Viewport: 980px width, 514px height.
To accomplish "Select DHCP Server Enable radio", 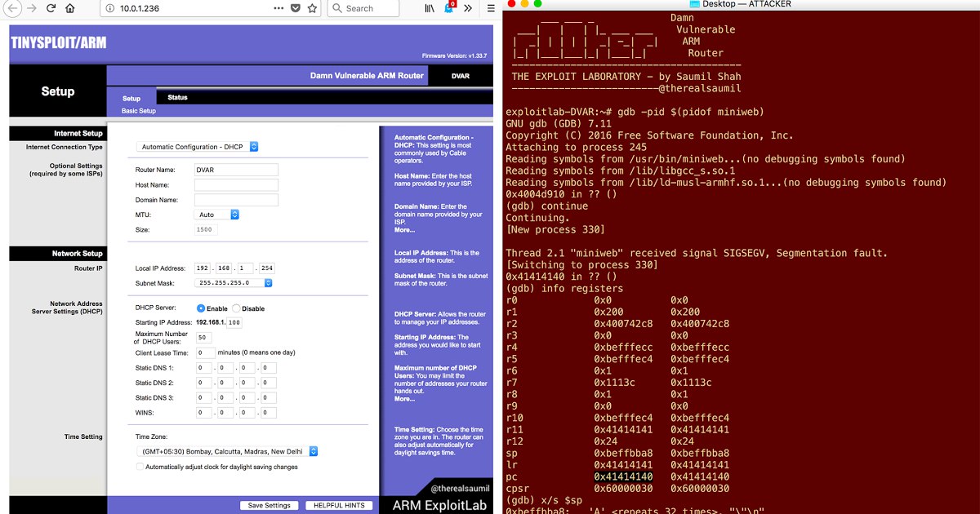I will click(x=201, y=308).
